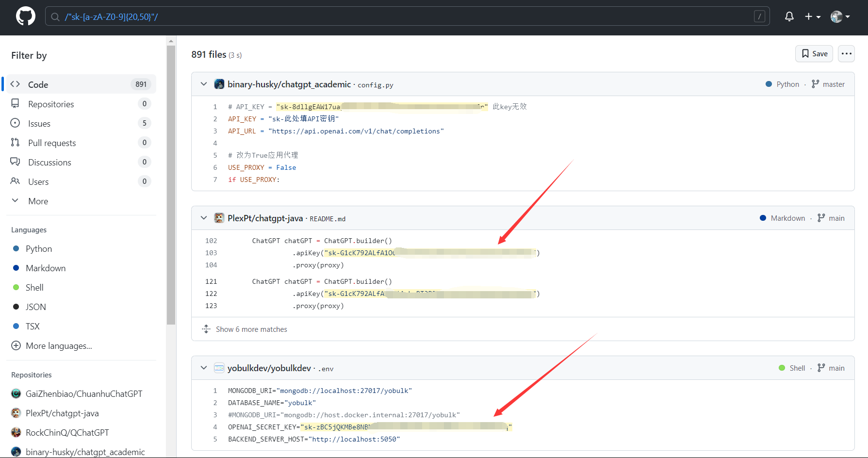Click Shell language dot in third result
Screen dimensions: 868x458
[782, 368]
